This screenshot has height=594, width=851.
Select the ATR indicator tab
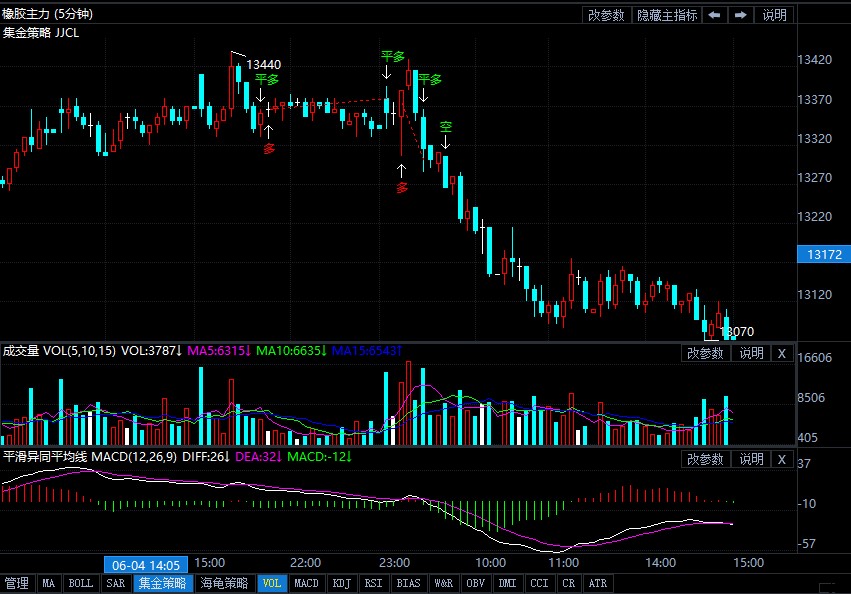pos(597,583)
